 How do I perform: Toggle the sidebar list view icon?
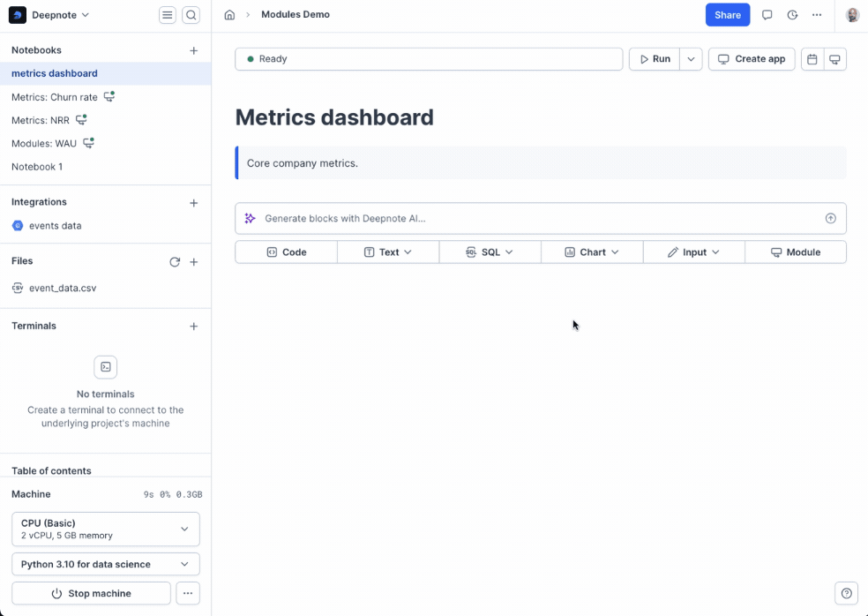pyautogui.click(x=168, y=15)
